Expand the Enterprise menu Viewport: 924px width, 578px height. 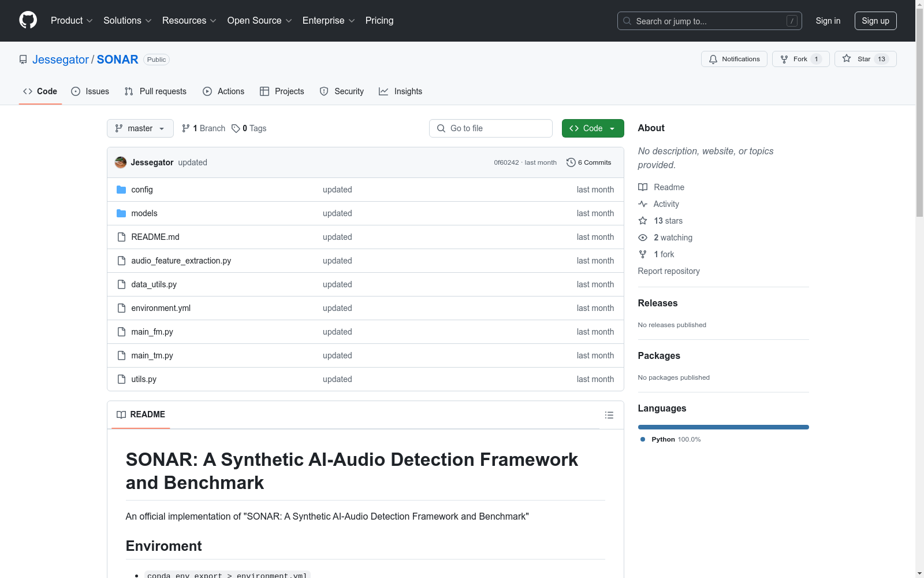click(x=329, y=20)
